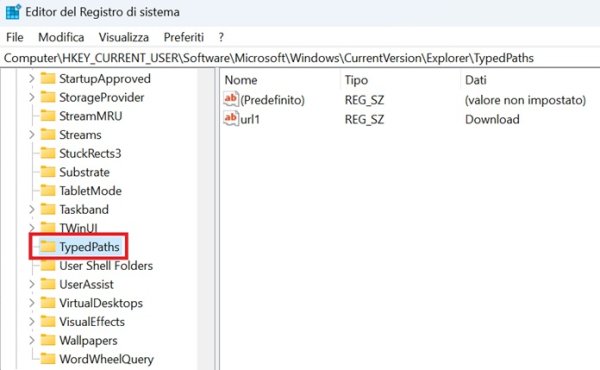Click the UserAssist folder icon
The height and width of the screenshot is (370, 600).
[x=48, y=284]
